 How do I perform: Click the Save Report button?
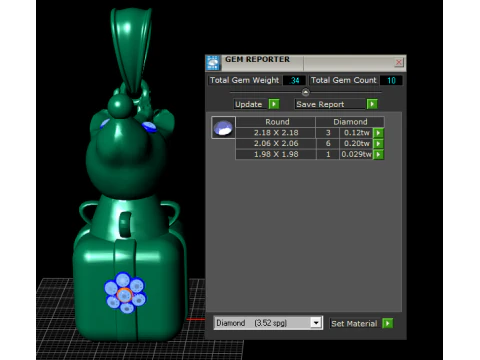tap(330, 104)
